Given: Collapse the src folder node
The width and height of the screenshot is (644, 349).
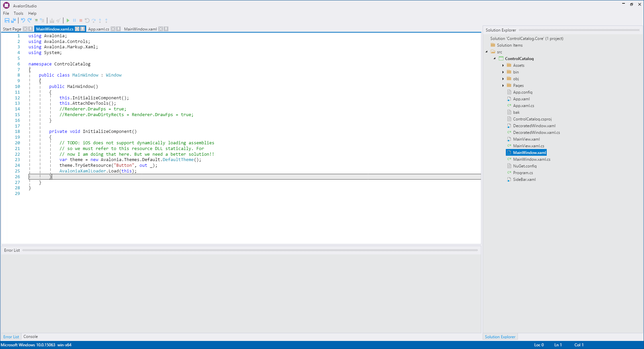Looking at the screenshot, I should point(486,52).
